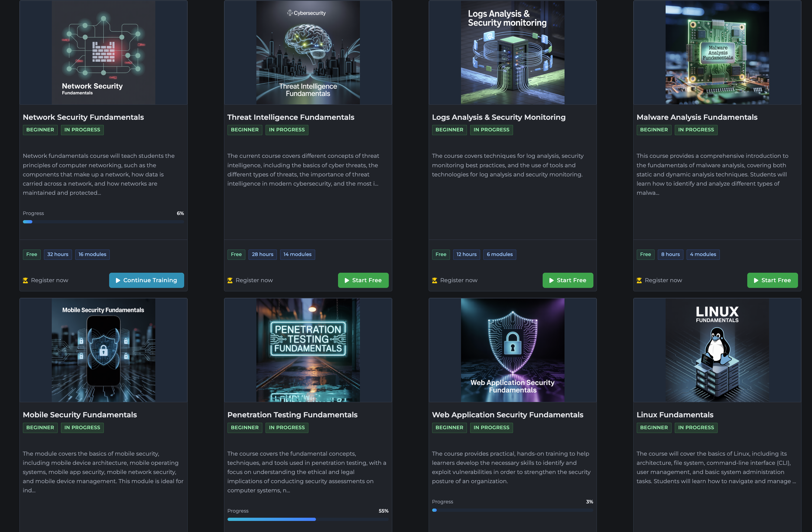Screen dimensions: 812x532
Task: Click IN PROGRESS badge on Network Security card
Action: pos(82,130)
